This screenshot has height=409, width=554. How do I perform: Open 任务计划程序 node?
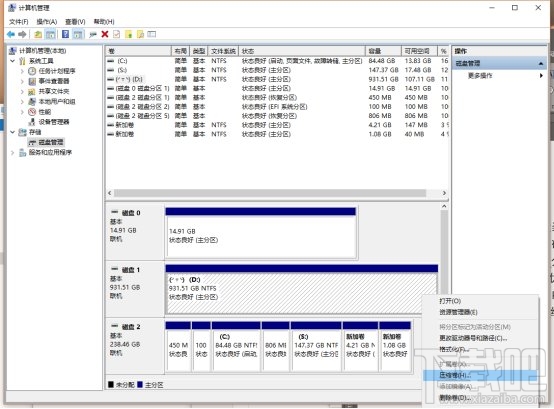pyautogui.click(x=57, y=71)
